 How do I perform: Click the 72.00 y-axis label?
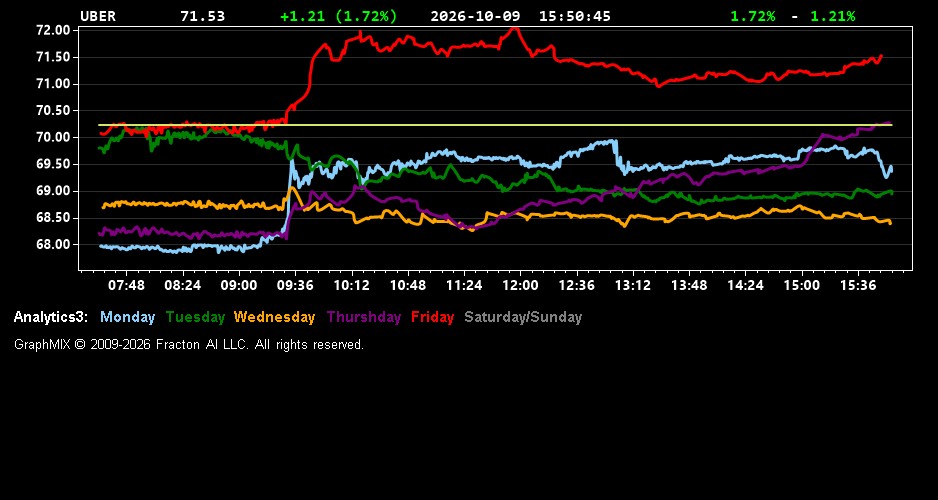pos(54,31)
